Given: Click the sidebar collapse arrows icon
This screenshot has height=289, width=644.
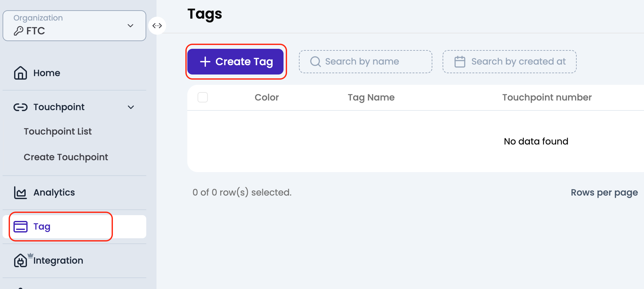Looking at the screenshot, I should [x=157, y=25].
